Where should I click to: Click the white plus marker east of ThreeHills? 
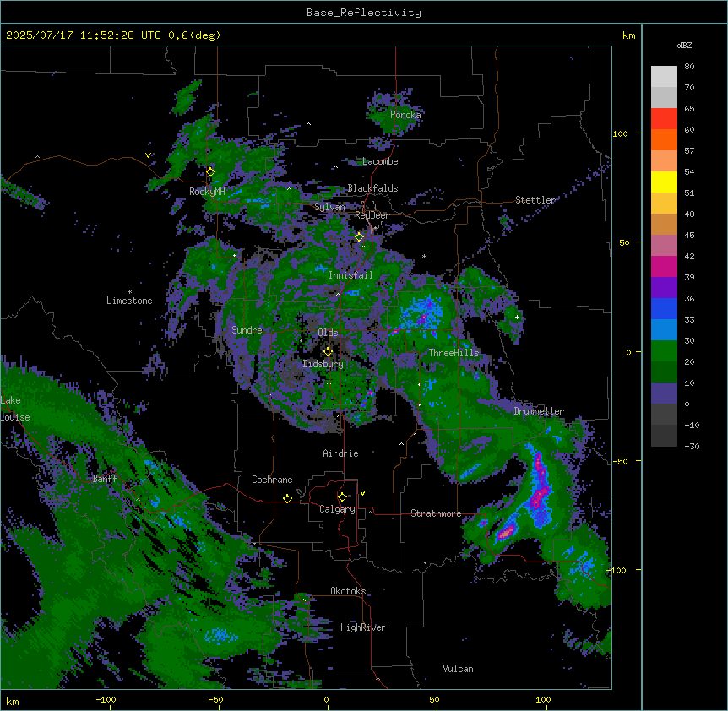coord(517,317)
